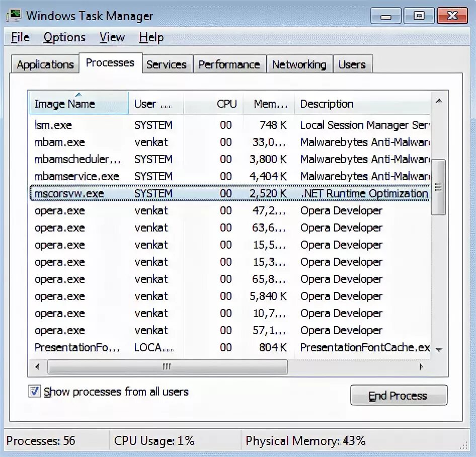Screen dimensions: 476x457
Task: Click the 4,404 K memory value
Action: [268, 176]
